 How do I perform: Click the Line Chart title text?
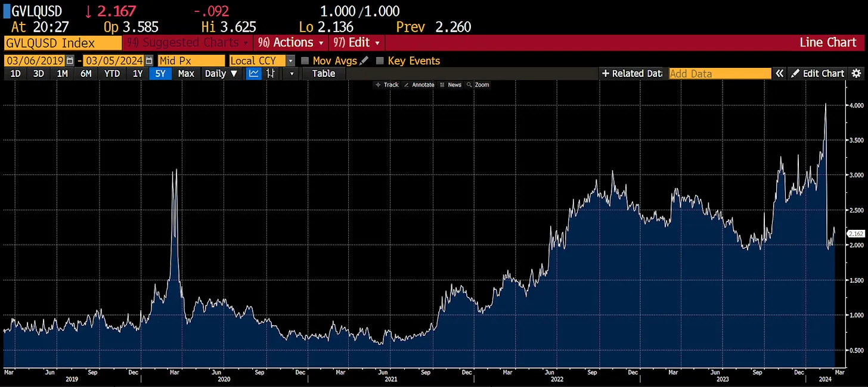(828, 42)
